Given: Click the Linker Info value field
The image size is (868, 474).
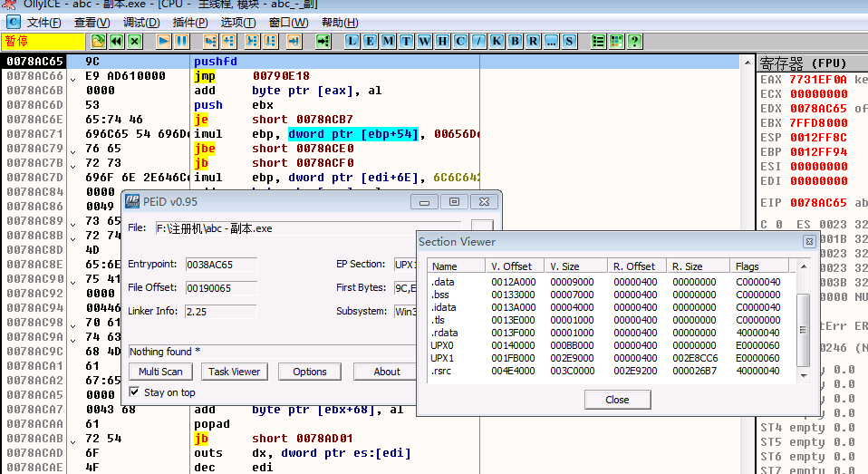Looking at the screenshot, I should pos(221,311).
